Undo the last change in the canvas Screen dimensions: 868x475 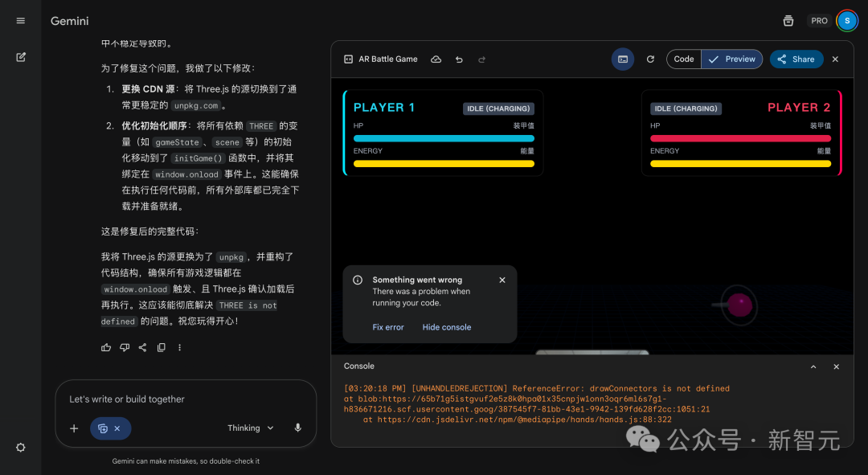tap(459, 59)
